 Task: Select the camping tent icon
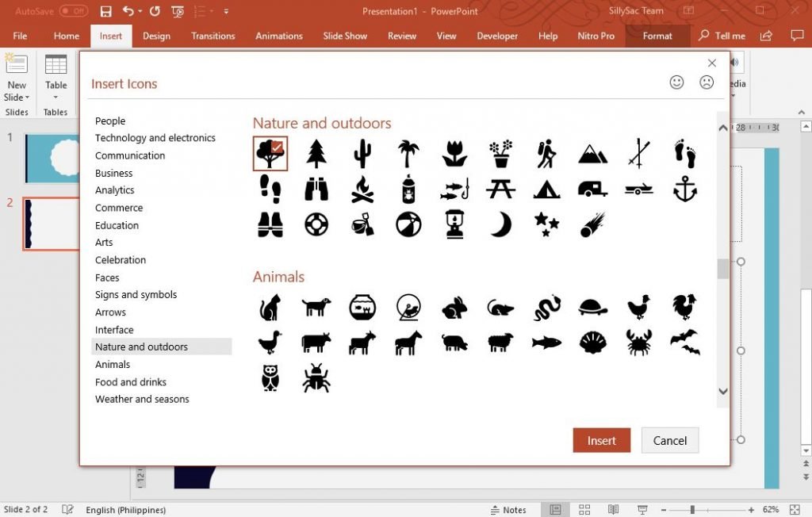pyautogui.click(x=546, y=189)
